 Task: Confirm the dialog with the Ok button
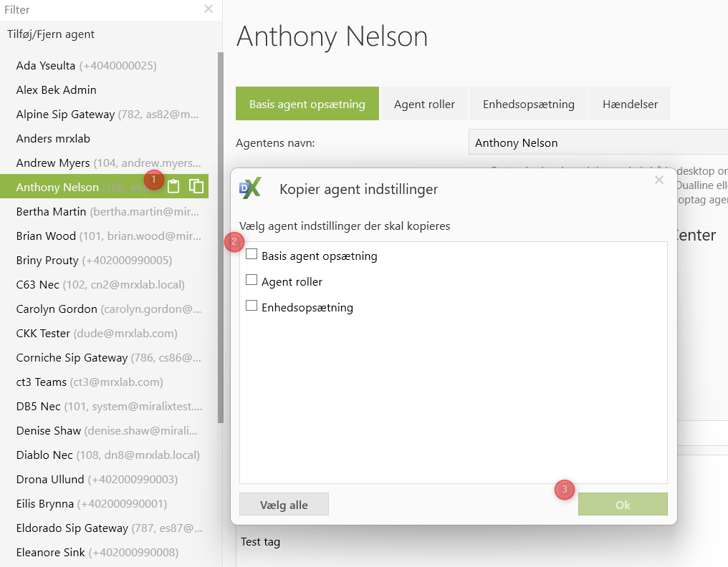[623, 504]
